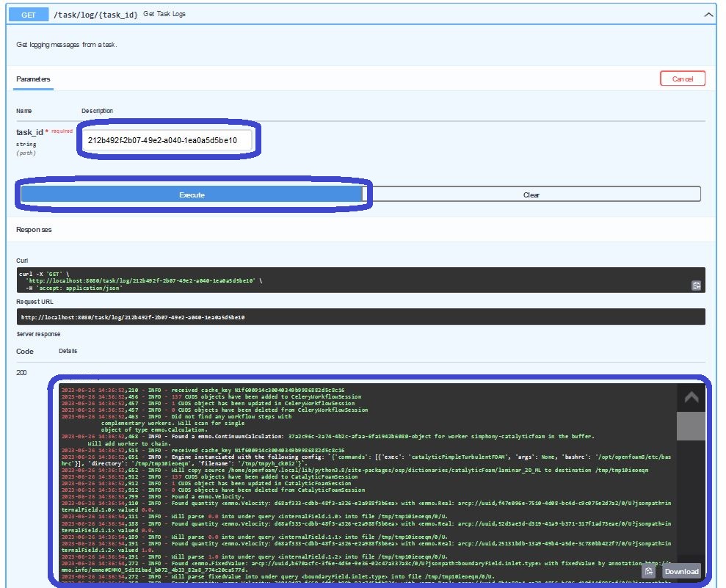Click the 'Responses' section heading
Image resolution: width=726 pixels, height=588 pixels.
click(x=34, y=230)
